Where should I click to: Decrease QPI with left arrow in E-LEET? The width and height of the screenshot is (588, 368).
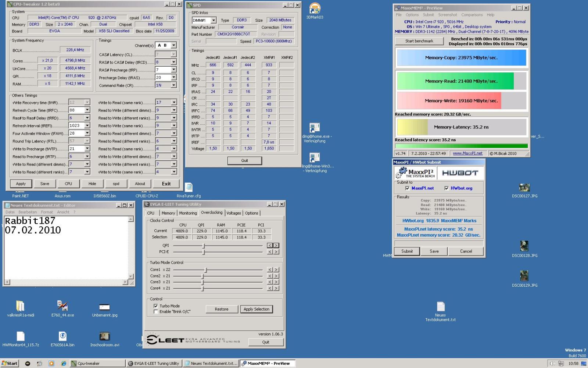click(x=270, y=245)
